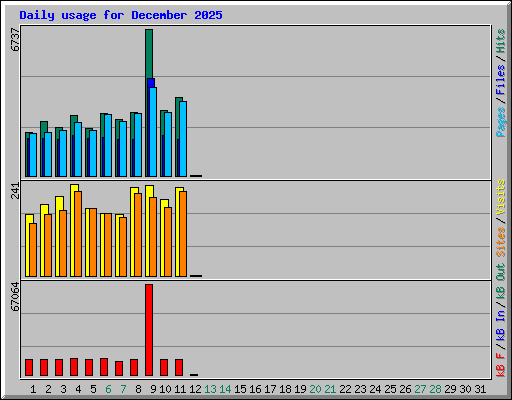Click day label 4 on the axis
This screenshot has width=512, height=400.
point(78,389)
